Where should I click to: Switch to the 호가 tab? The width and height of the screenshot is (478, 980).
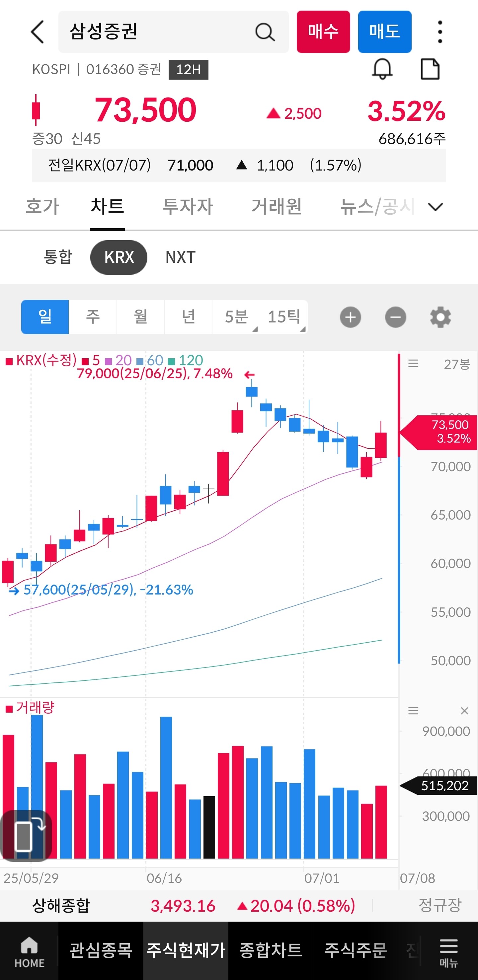[42, 206]
